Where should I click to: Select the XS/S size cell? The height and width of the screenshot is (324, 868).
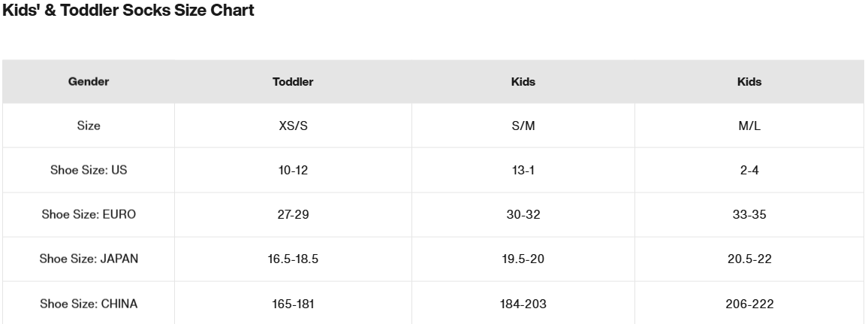(x=293, y=126)
